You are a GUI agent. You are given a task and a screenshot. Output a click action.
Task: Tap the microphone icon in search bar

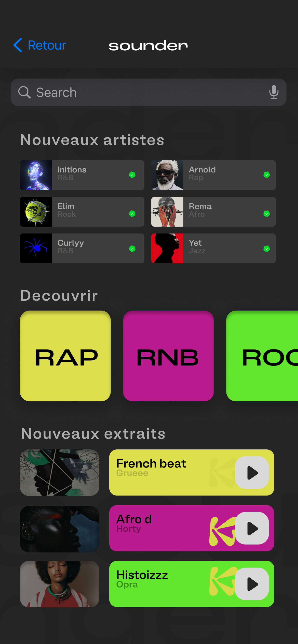coord(274,92)
